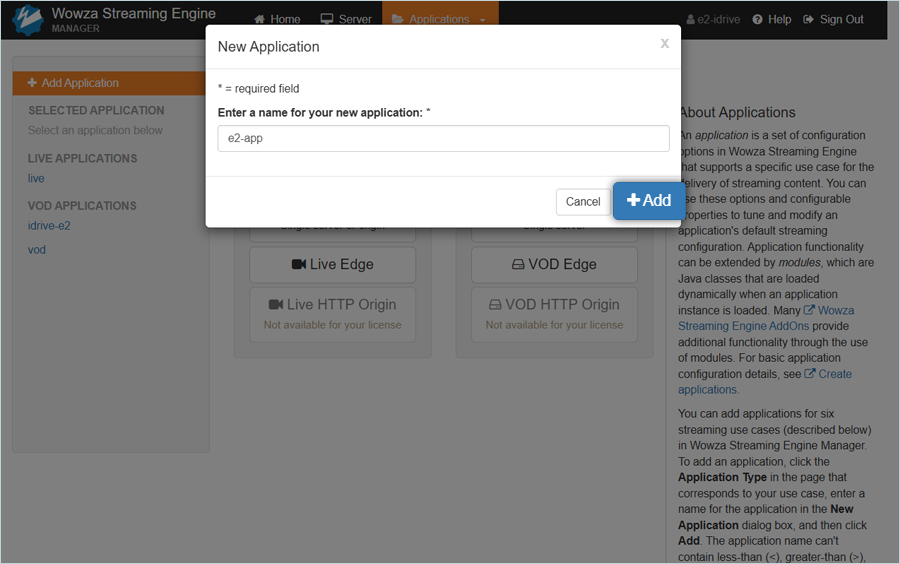Viewport: 900px width, 564px height.
Task: Click the Live HTTP Origin option
Action: [332, 314]
